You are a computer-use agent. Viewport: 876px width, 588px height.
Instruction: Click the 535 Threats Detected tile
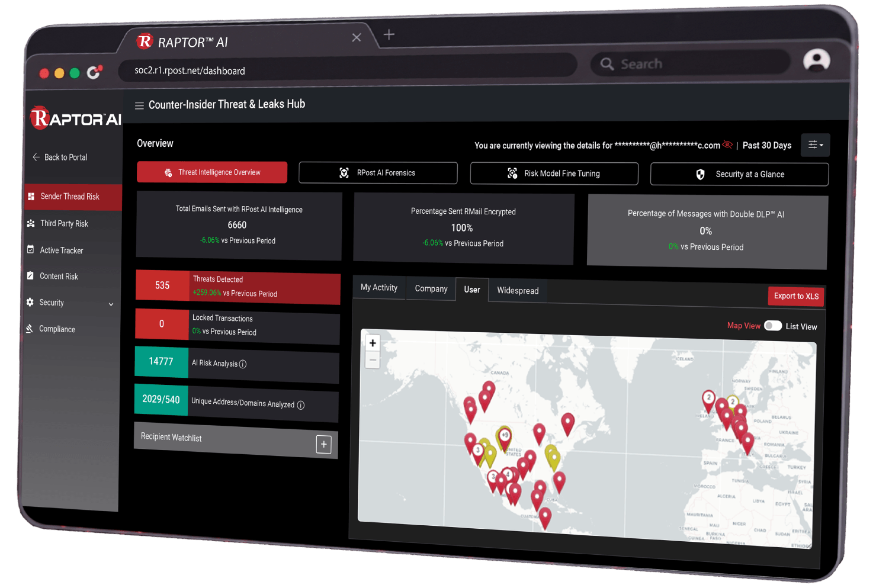click(x=238, y=287)
